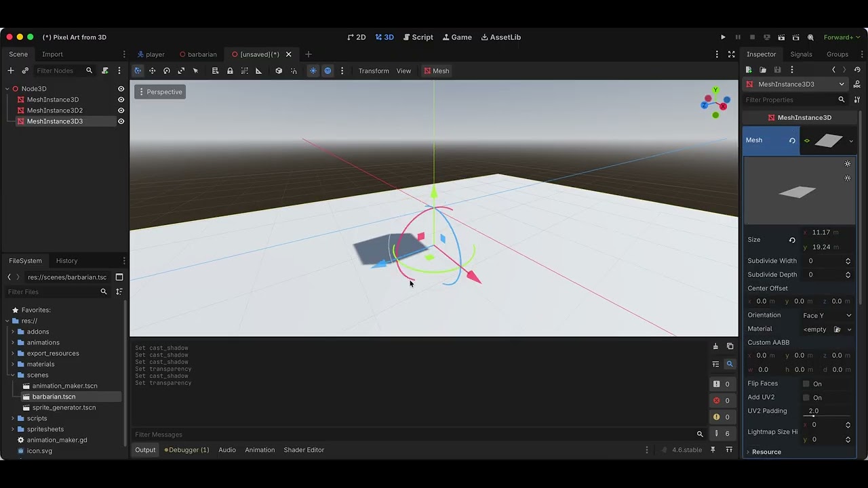868x488 pixels.
Task: Activate the Scale mode tool
Action: [x=181, y=70]
